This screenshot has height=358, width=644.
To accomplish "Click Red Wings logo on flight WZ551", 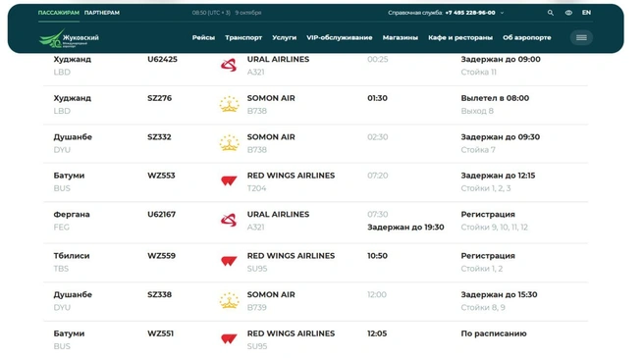I will coord(229,338).
